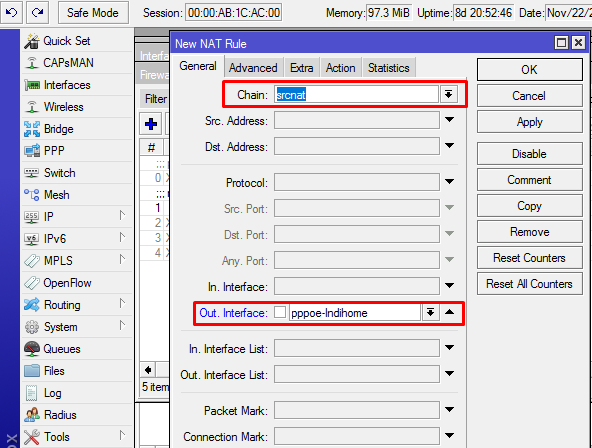592x448 pixels.
Task: Maximize the New NAT Rule window
Action: click(x=561, y=43)
